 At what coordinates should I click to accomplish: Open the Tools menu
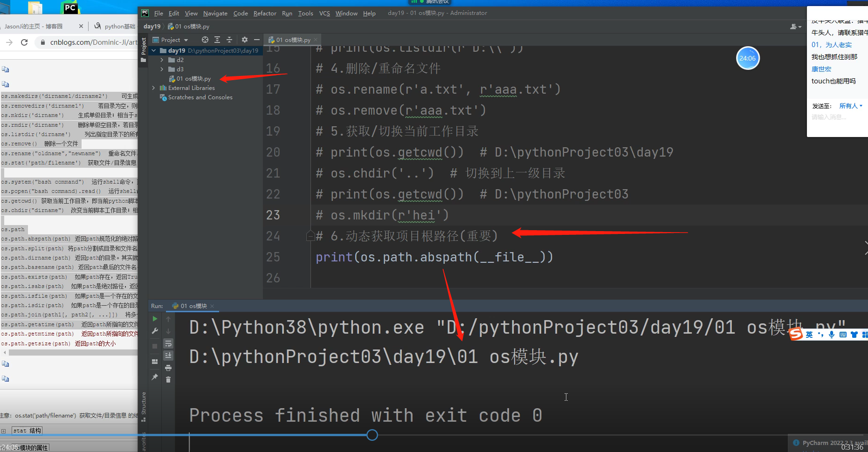point(306,13)
